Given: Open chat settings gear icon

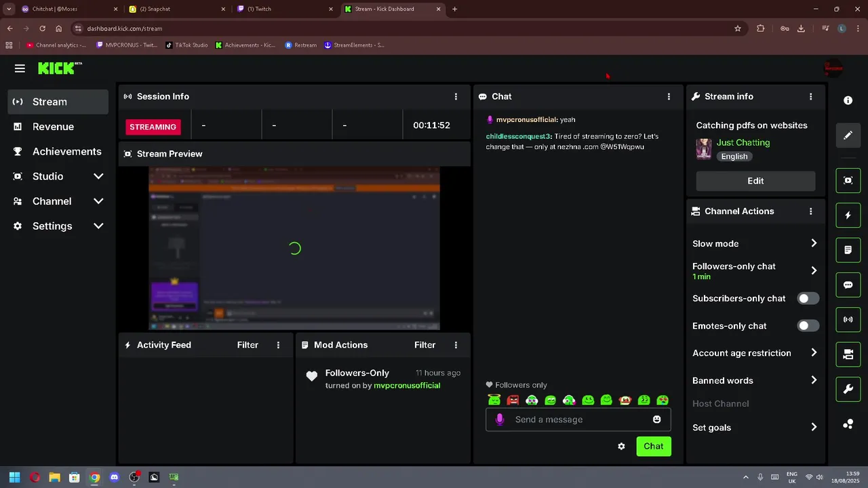Looking at the screenshot, I should coord(621,447).
